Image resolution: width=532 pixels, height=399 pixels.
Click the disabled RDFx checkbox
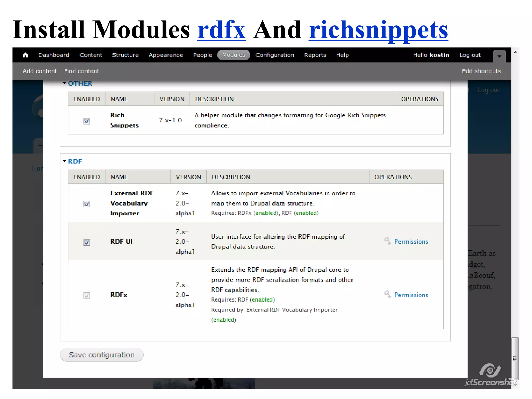pos(87,295)
